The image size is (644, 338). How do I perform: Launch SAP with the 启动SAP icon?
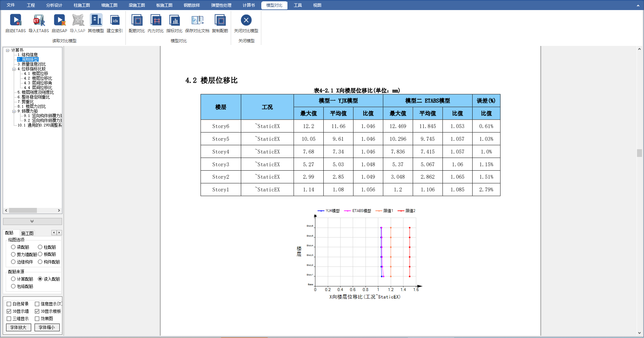tap(59, 21)
